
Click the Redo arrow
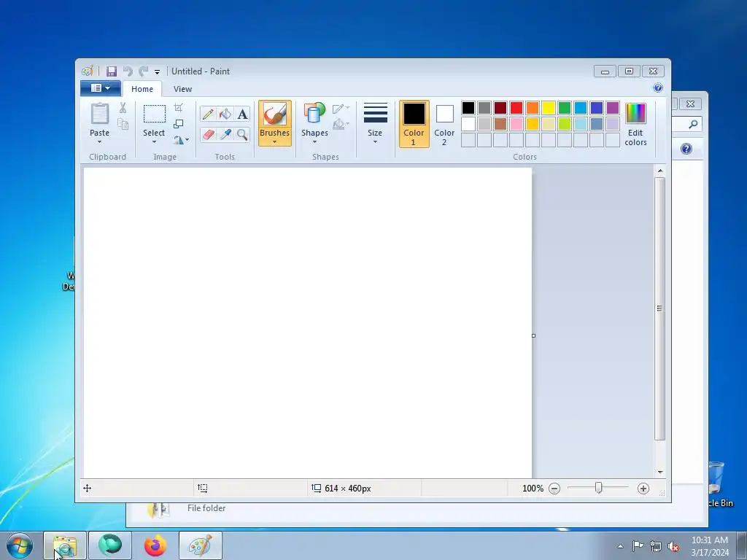click(x=144, y=71)
